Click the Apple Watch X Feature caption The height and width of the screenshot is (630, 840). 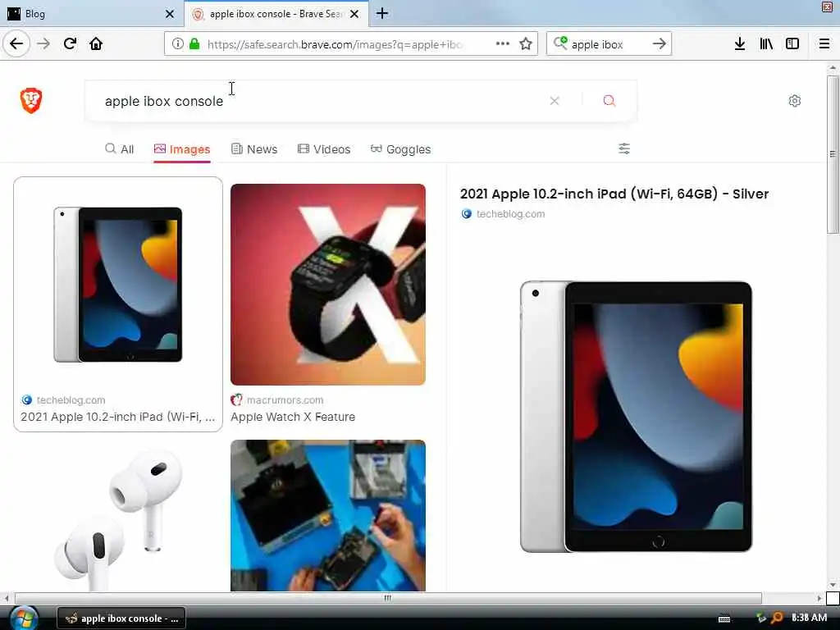click(x=293, y=417)
